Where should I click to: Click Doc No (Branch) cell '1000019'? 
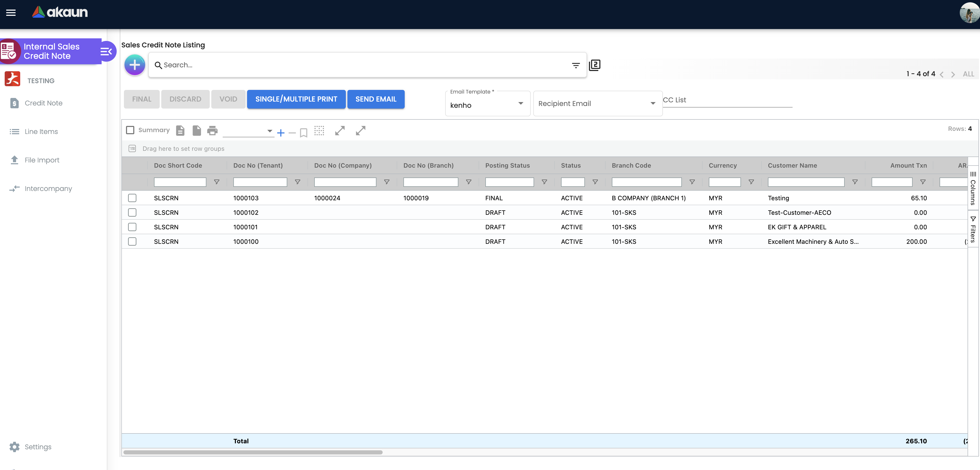(416, 198)
